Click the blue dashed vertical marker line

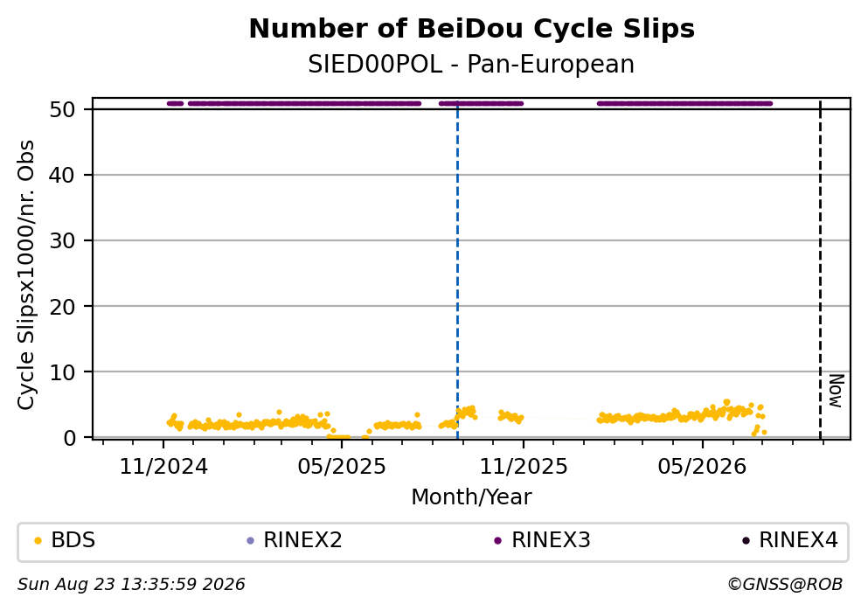click(457, 271)
